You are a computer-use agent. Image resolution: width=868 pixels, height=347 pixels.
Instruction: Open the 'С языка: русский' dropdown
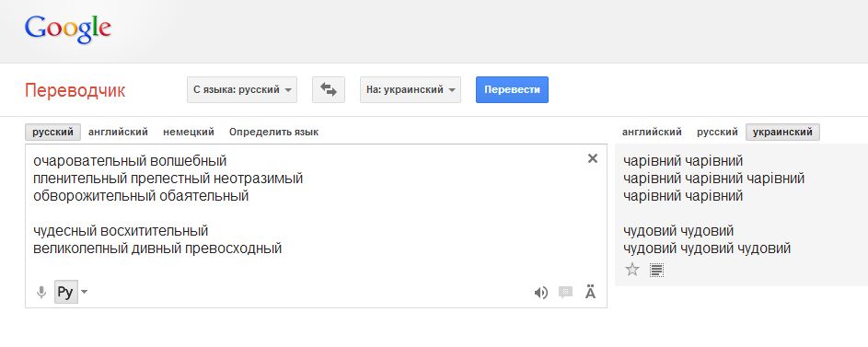coord(242,89)
